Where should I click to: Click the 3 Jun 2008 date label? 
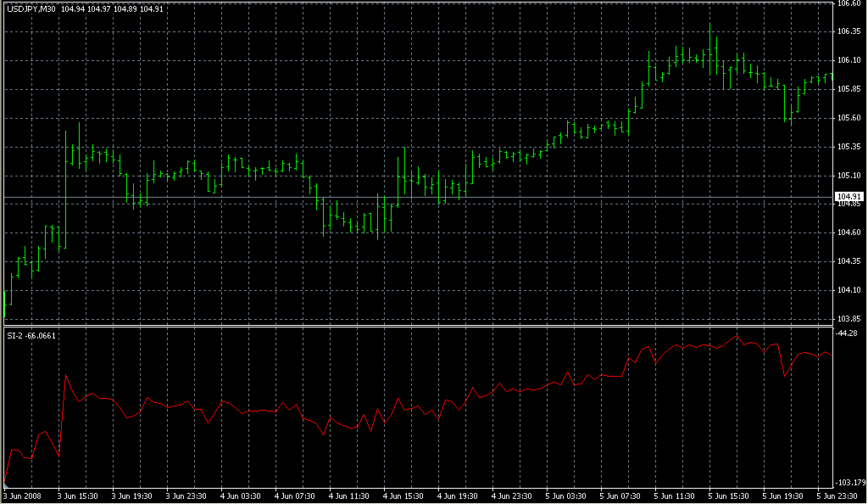tap(23, 496)
